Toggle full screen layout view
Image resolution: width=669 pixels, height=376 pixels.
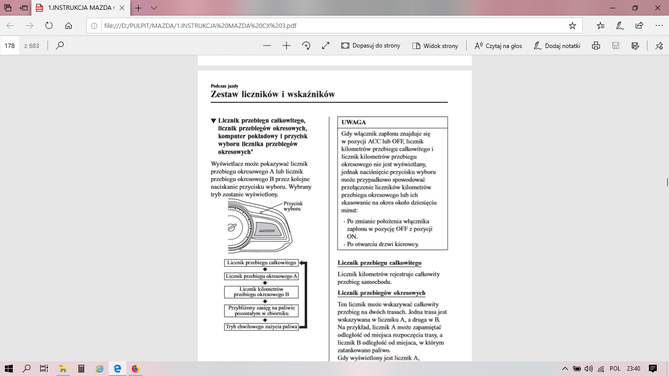tap(326, 46)
